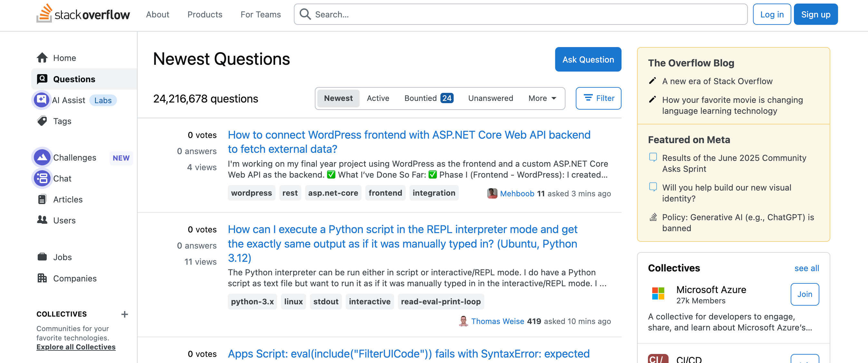Open the Jobs section
The width and height of the screenshot is (868, 363).
click(x=42, y=257)
